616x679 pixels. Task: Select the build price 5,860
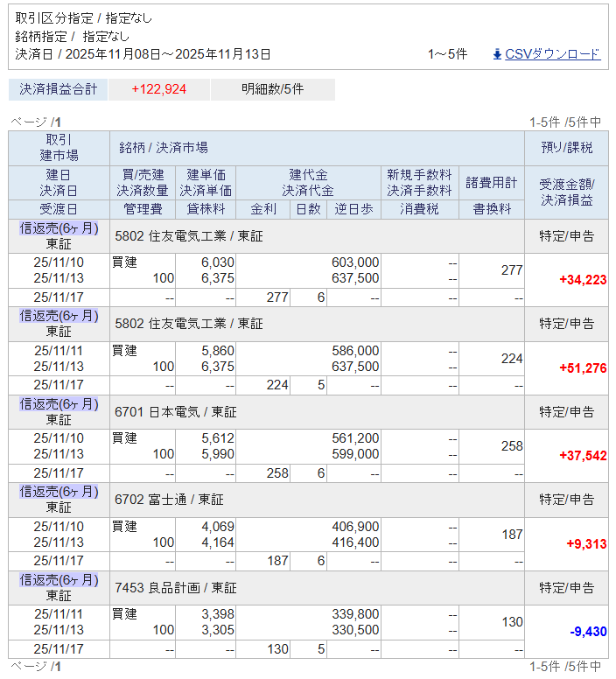tap(218, 351)
